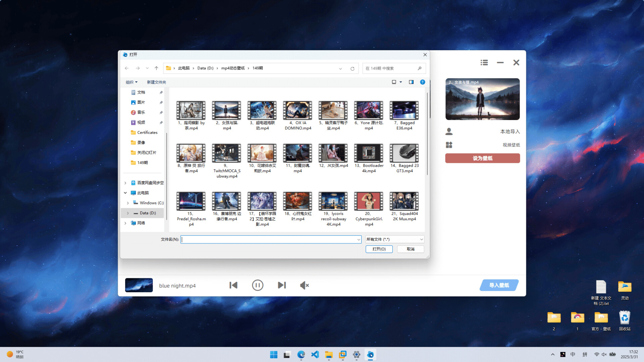This screenshot has width=644, height=362.
Task: Toggle the mute speaker icon
Action: tap(304, 285)
